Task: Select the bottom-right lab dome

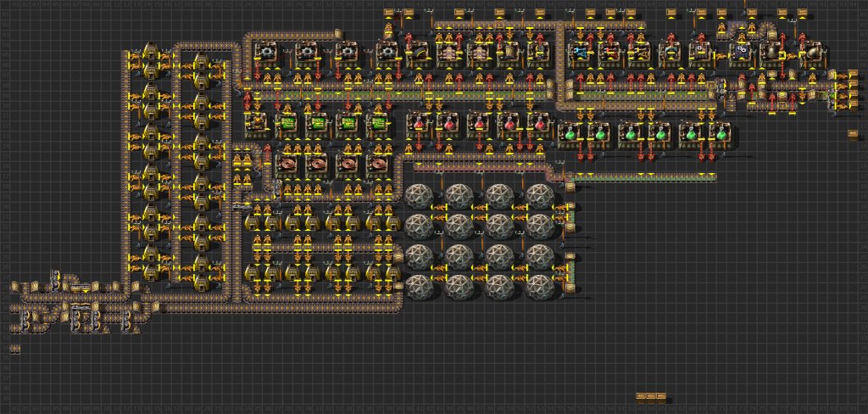Action: pyautogui.click(x=539, y=287)
